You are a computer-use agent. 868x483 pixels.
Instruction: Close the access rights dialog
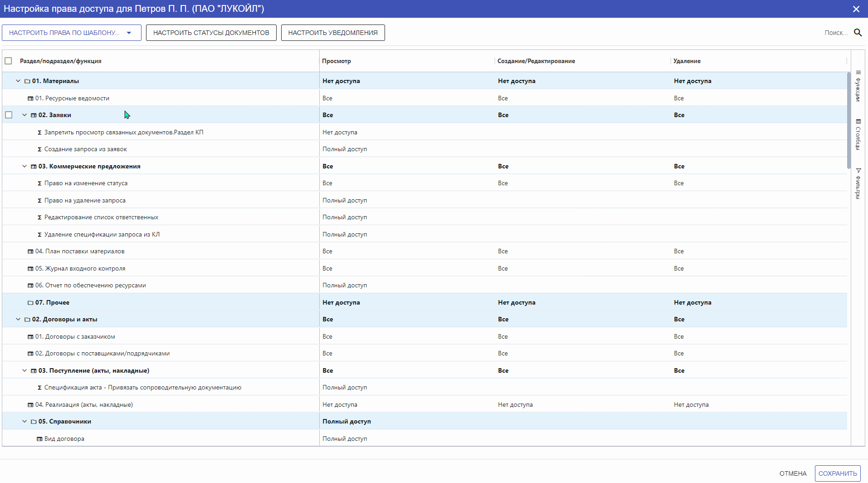(856, 9)
